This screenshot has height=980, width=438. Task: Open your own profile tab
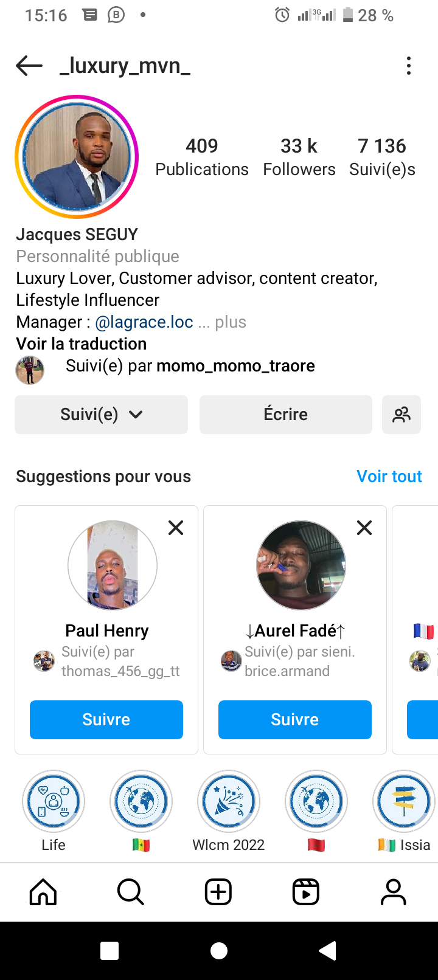[x=394, y=892]
